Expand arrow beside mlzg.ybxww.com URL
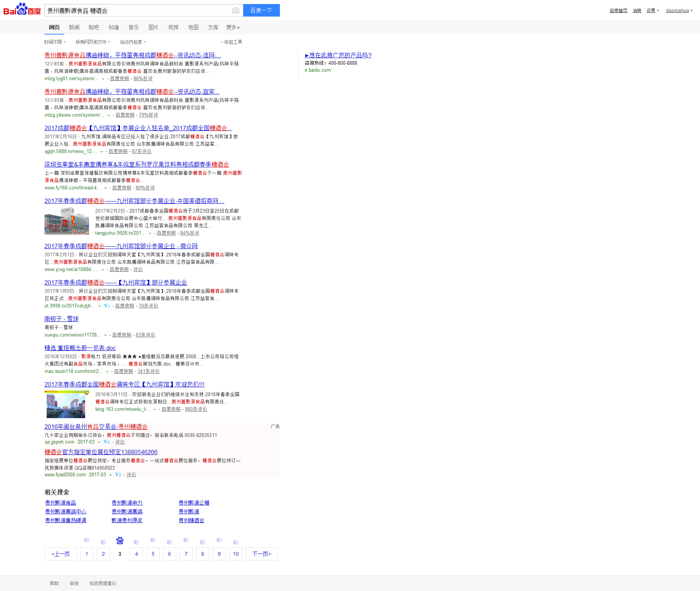Screen dimensions: 700x591 click(x=109, y=115)
